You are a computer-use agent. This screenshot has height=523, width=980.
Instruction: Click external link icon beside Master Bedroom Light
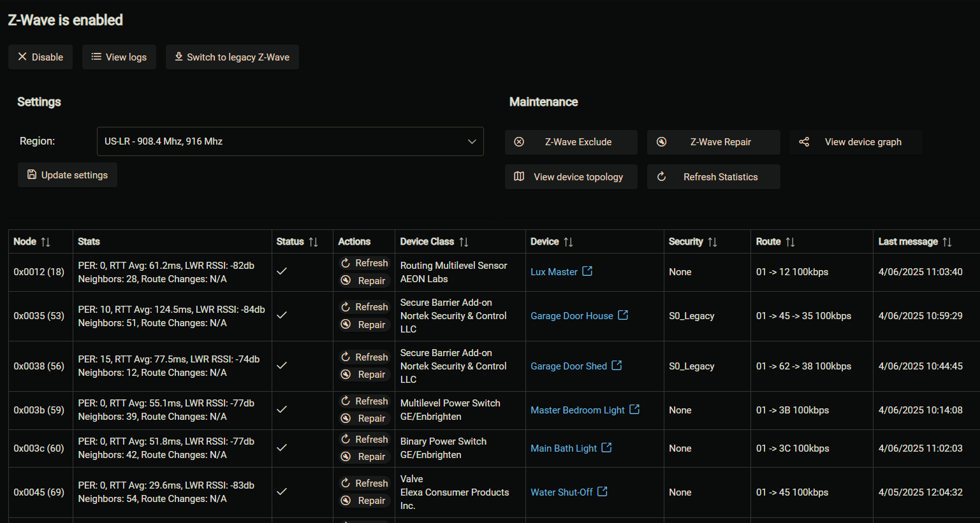[x=634, y=410]
